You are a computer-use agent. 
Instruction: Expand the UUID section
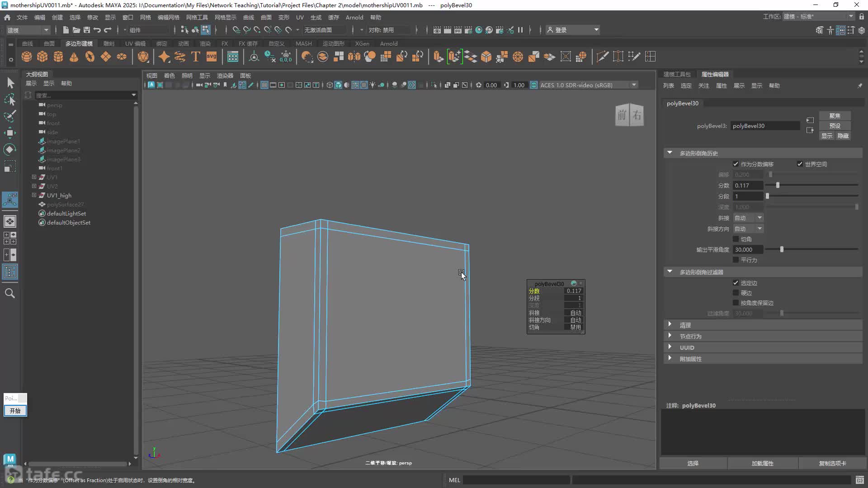click(x=670, y=347)
